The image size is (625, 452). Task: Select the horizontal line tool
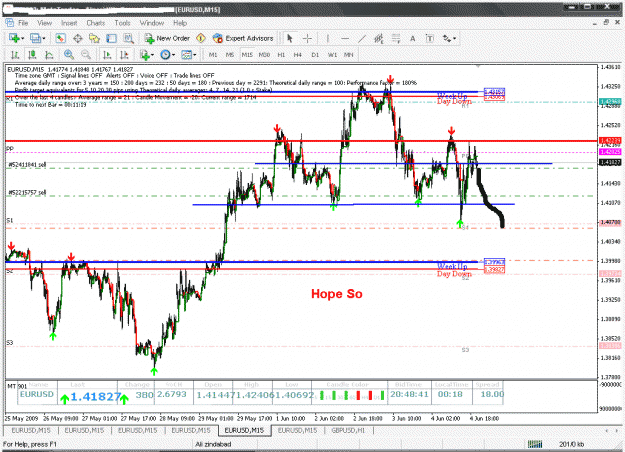(x=345, y=38)
